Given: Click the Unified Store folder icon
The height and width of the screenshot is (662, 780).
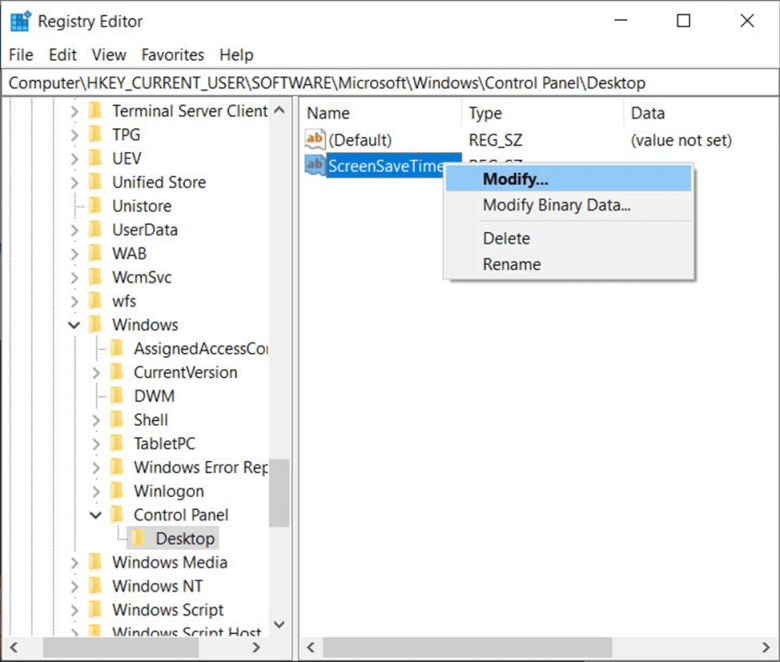Looking at the screenshot, I should (95, 182).
